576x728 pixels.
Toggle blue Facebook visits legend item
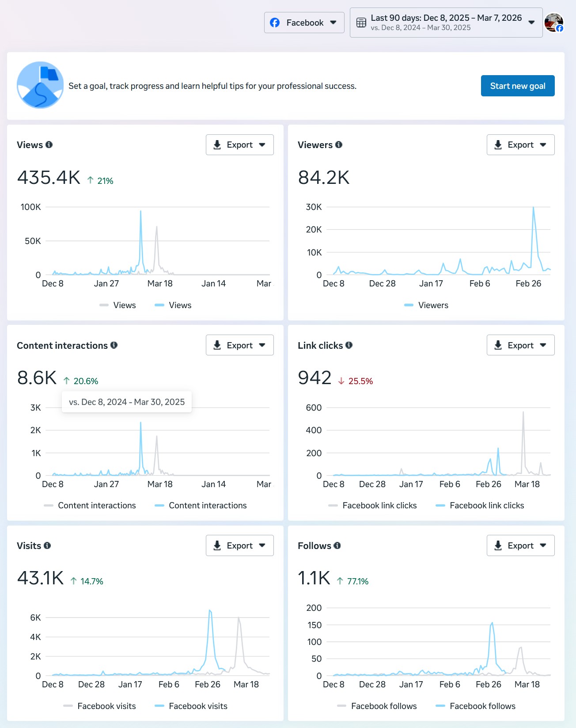(x=191, y=706)
